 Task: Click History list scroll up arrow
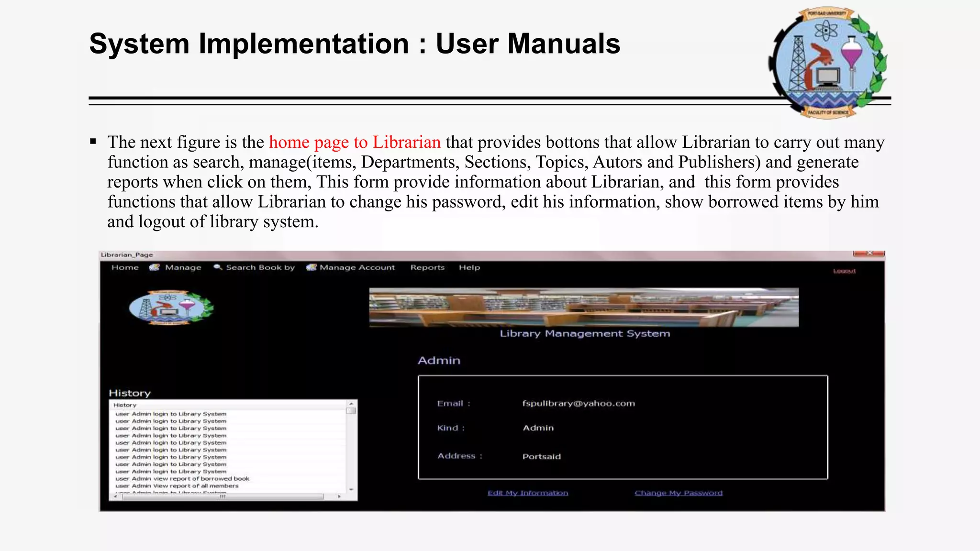click(351, 404)
